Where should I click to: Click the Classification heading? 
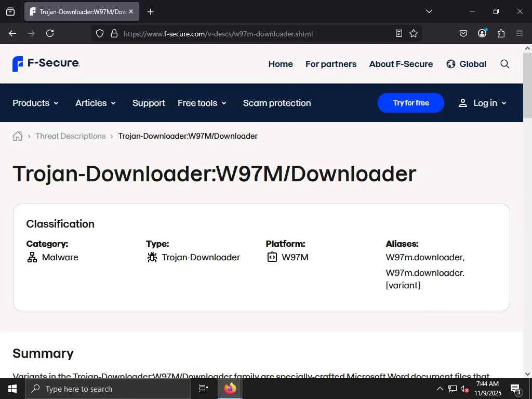pyautogui.click(x=60, y=224)
